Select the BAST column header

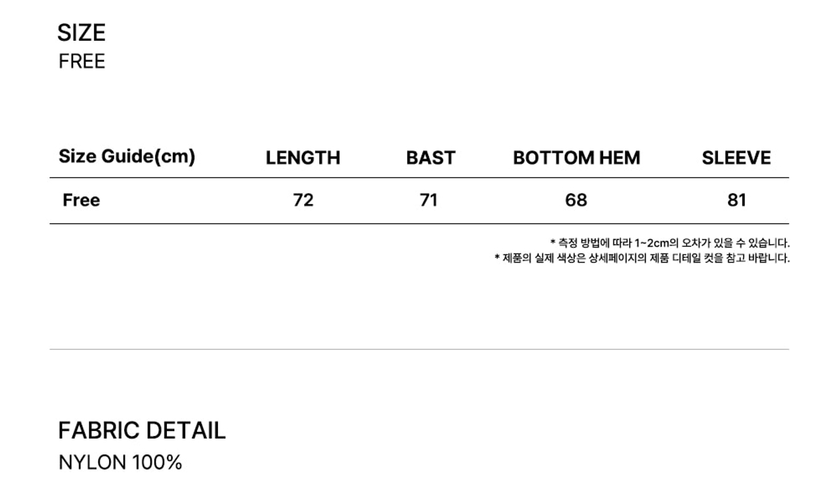430,158
